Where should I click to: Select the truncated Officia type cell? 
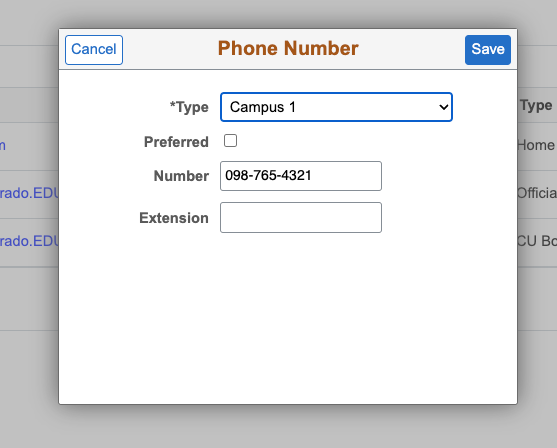[537, 193]
